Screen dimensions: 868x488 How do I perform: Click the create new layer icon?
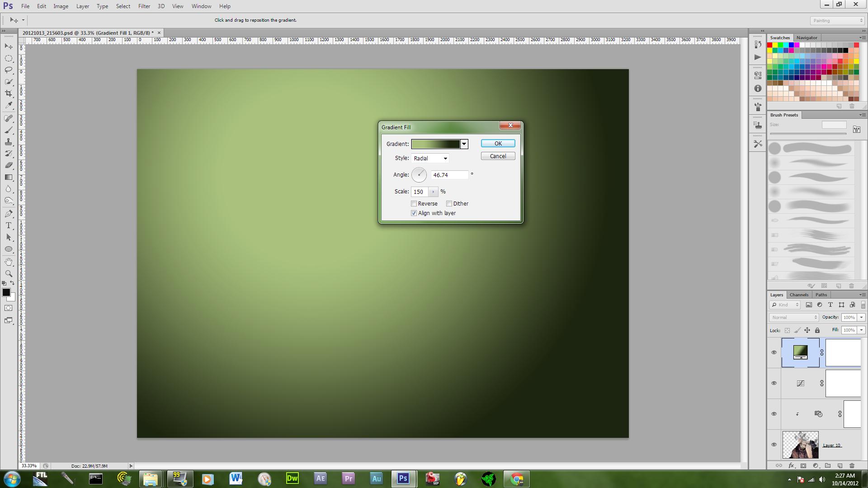pos(840,465)
